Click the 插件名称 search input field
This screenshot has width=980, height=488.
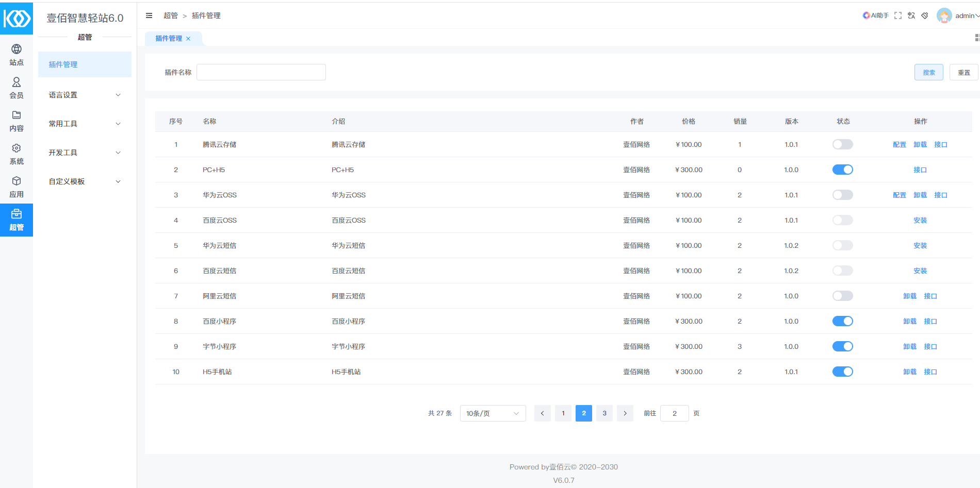(x=261, y=72)
